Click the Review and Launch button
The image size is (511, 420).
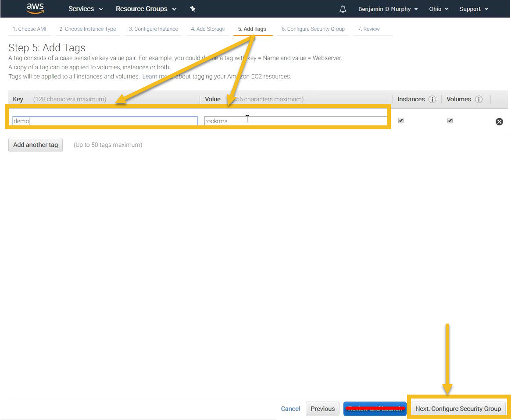click(375, 409)
